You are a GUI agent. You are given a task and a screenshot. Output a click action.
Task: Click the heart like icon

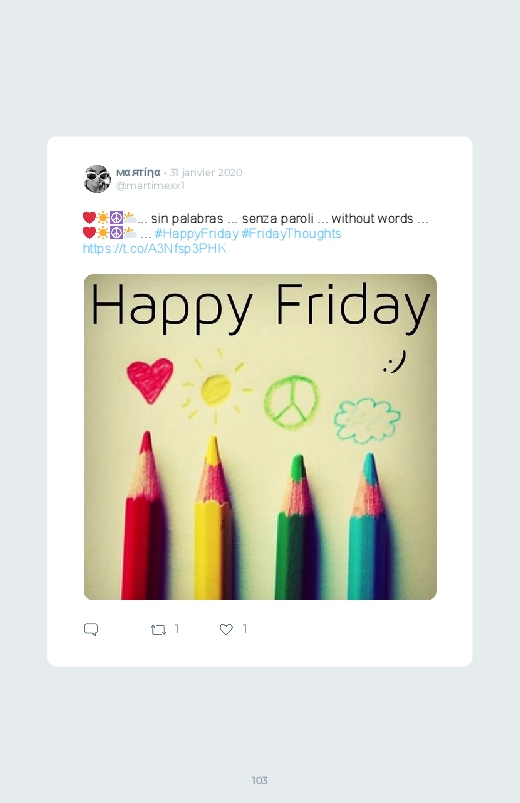[226, 629]
